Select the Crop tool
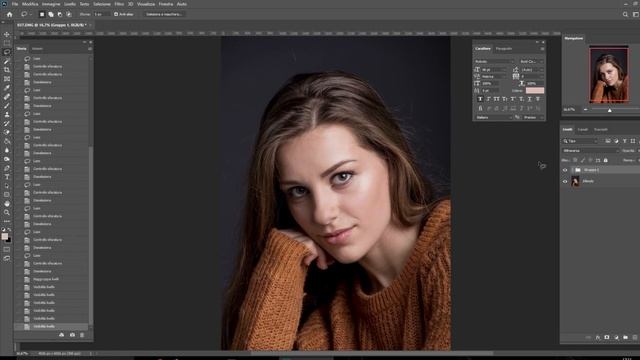640x360 pixels. [7, 70]
